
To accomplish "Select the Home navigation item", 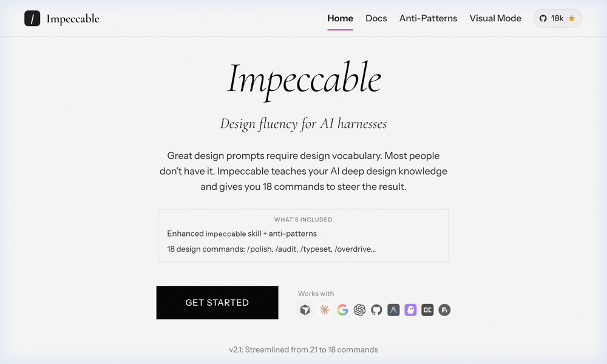I will point(340,18).
